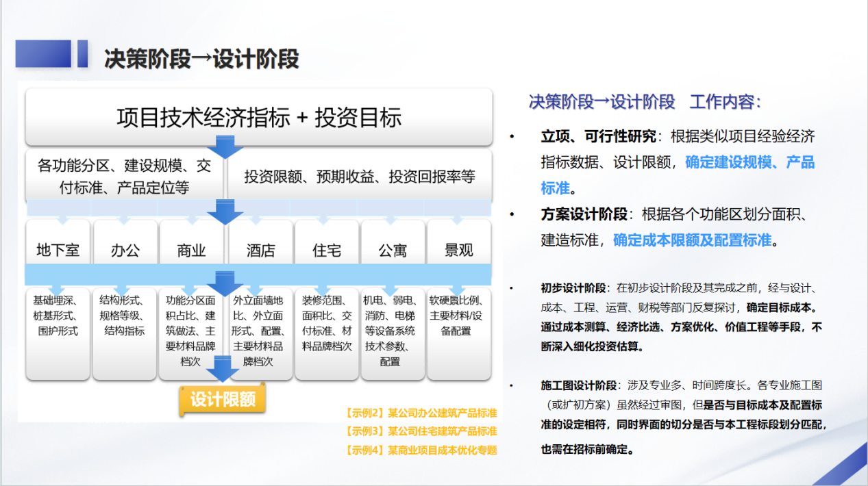Click the heading 决策阶段→设计阶段 工作内容
The width and height of the screenshot is (868, 486).
point(645,102)
